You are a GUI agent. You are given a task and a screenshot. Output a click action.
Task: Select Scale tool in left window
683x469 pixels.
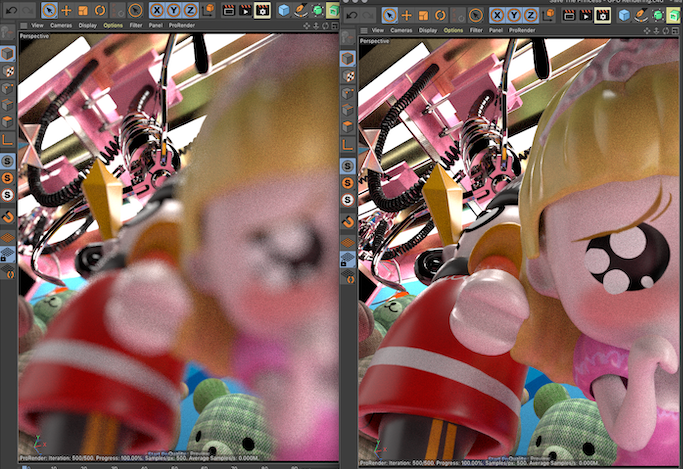coord(83,10)
